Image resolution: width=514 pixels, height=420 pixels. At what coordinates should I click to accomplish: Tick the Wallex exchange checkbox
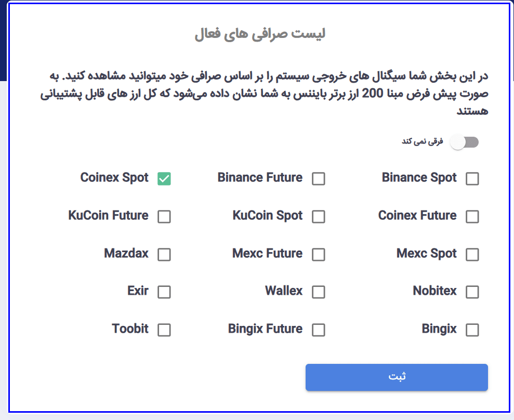(x=319, y=292)
